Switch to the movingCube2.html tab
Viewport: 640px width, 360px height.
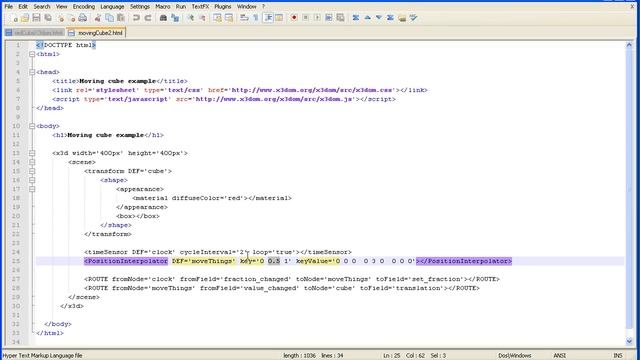point(96,33)
